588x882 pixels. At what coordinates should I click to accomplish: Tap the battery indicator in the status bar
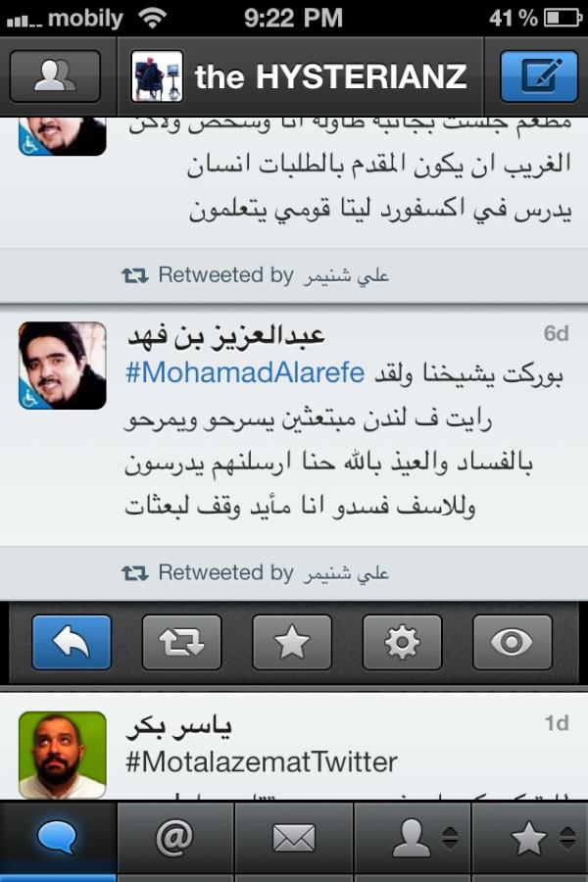point(563,18)
